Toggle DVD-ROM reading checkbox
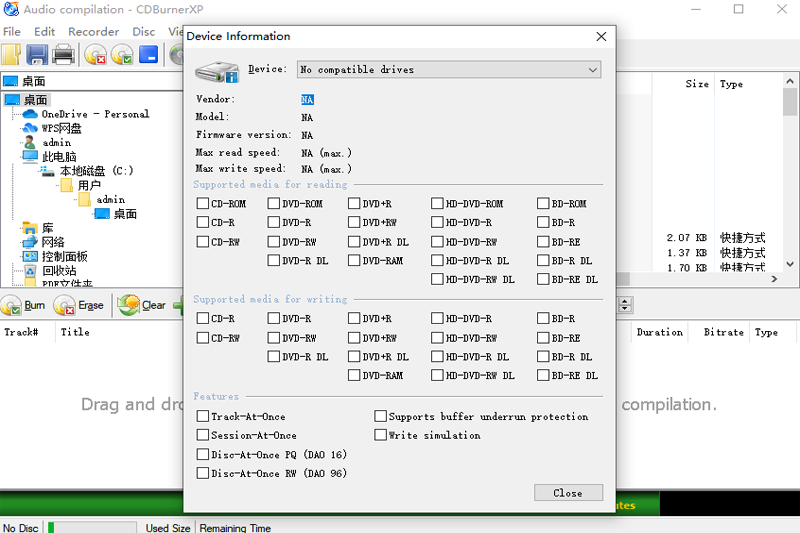Screen dimensions: 800x533 (x=273, y=204)
